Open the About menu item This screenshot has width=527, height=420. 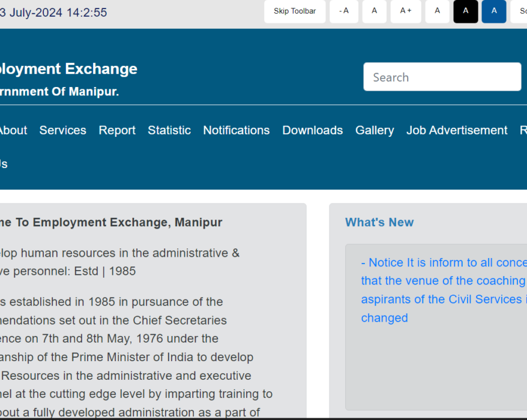pos(13,130)
